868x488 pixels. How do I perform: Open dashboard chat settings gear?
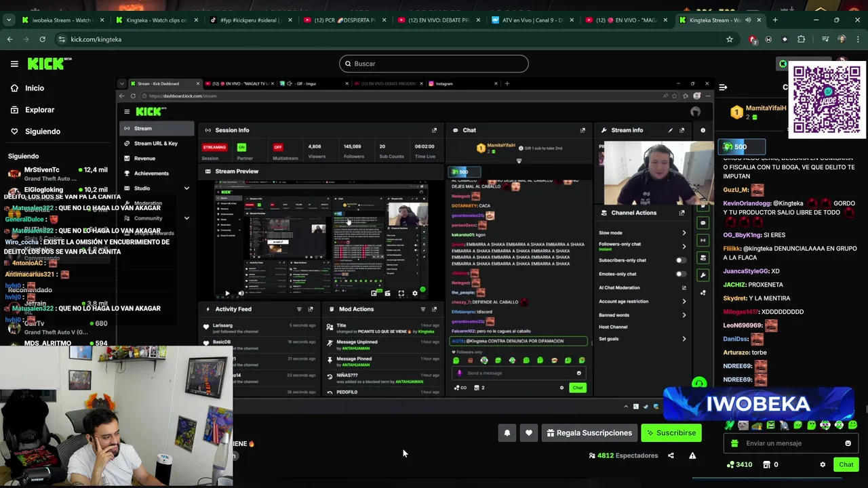pos(561,388)
